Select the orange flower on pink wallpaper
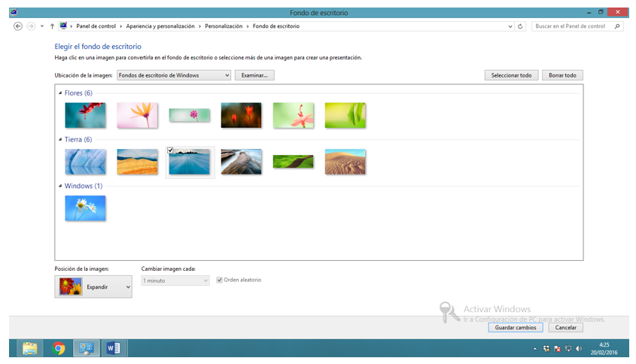Screen dimensions: 636x364 [137, 115]
